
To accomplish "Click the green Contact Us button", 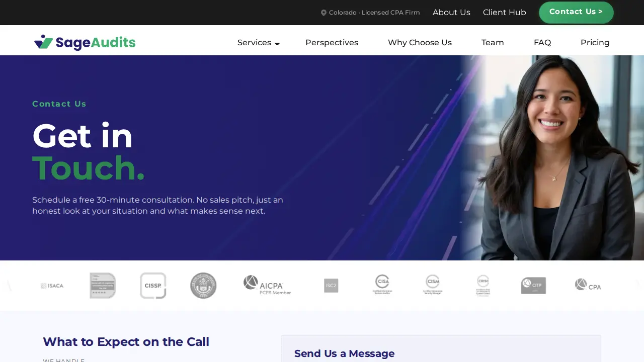I will (x=576, y=12).
